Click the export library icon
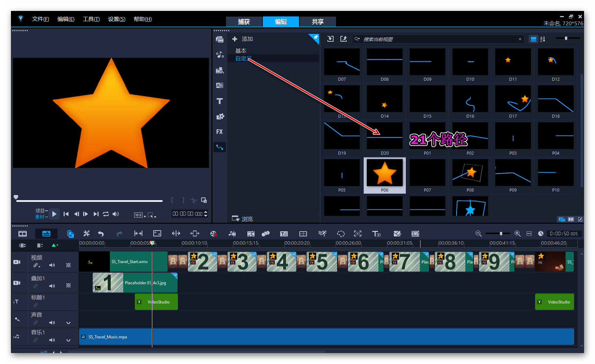This screenshot has height=364, width=595. [344, 39]
